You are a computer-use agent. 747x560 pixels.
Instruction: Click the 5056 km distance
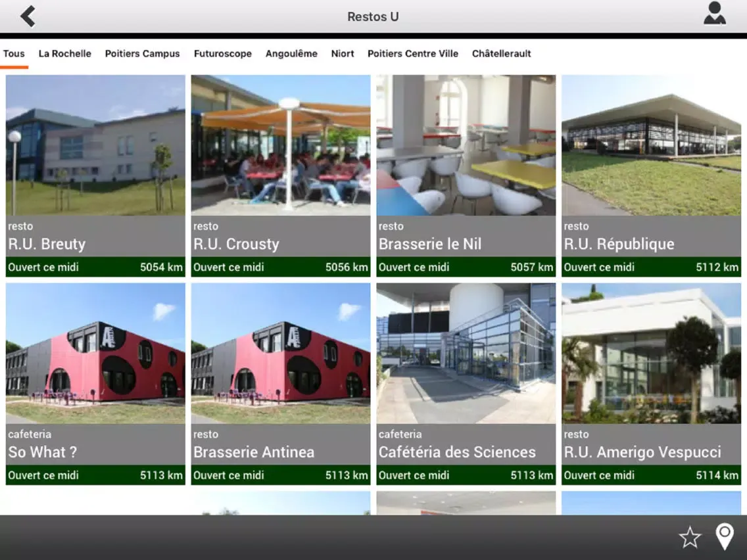pos(347,267)
